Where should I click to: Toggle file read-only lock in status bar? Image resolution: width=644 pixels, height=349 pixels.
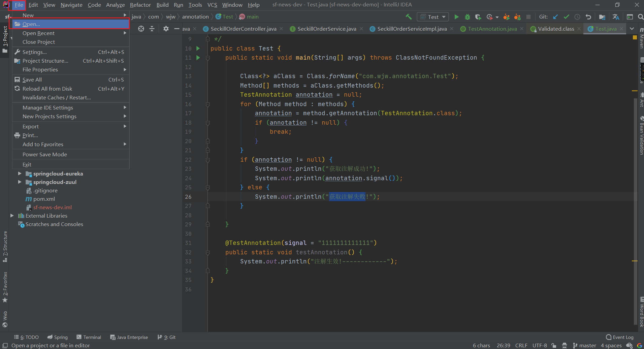(554, 345)
